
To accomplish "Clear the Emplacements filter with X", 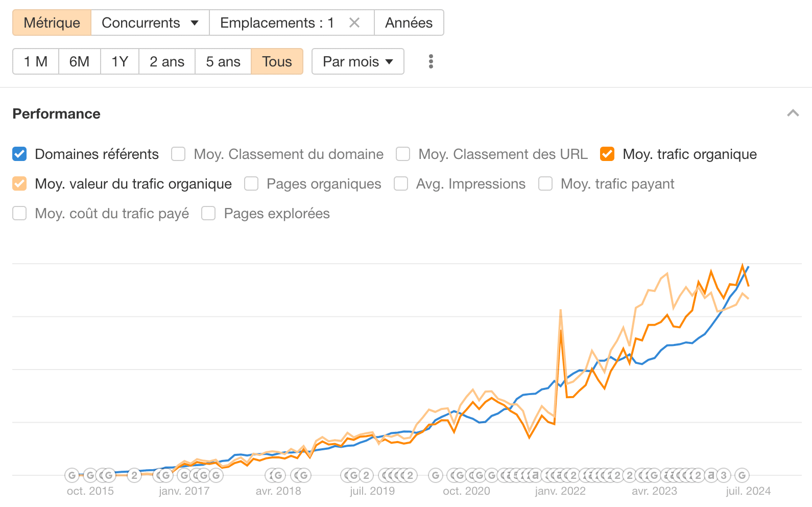I will click(x=354, y=22).
